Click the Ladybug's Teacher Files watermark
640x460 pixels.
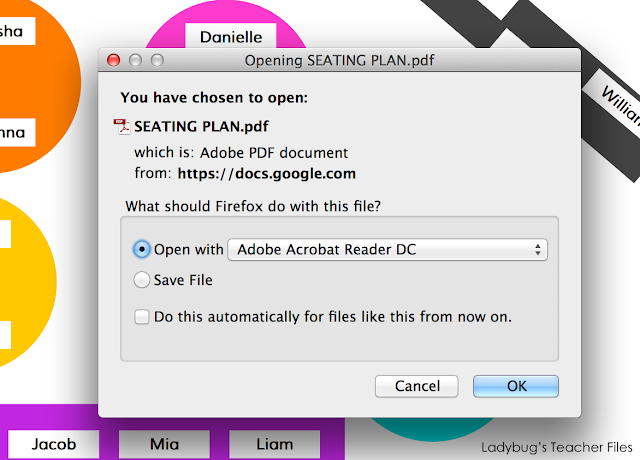pyautogui.click(x=557, y=447)
